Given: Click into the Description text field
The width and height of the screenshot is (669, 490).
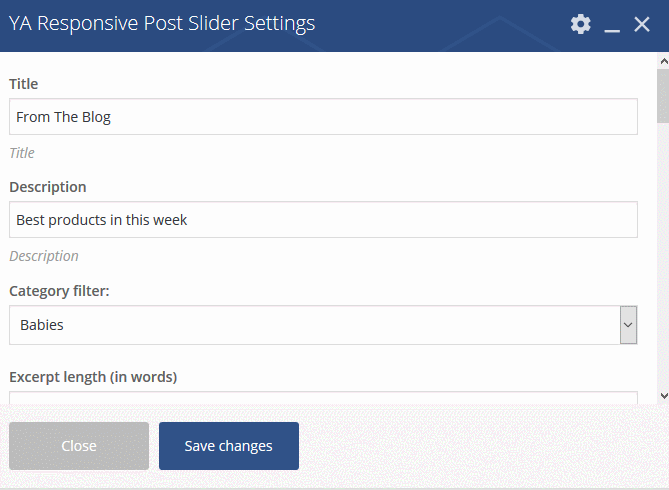Looking at the screenshot, I should [x=323, y=219].
